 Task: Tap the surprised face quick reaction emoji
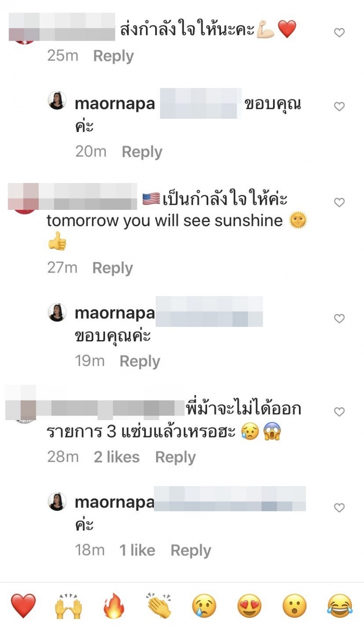(x=294, y=606)
